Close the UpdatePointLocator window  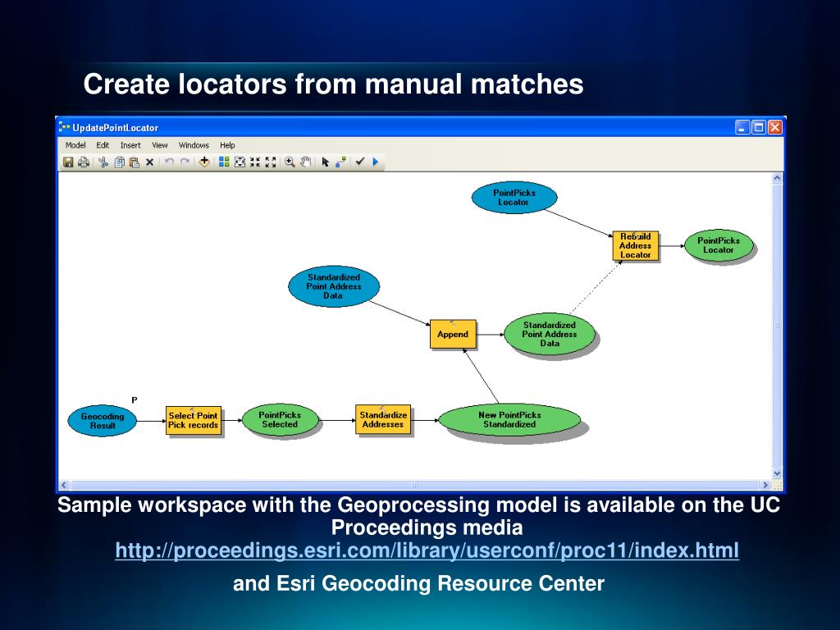[774, 127]
